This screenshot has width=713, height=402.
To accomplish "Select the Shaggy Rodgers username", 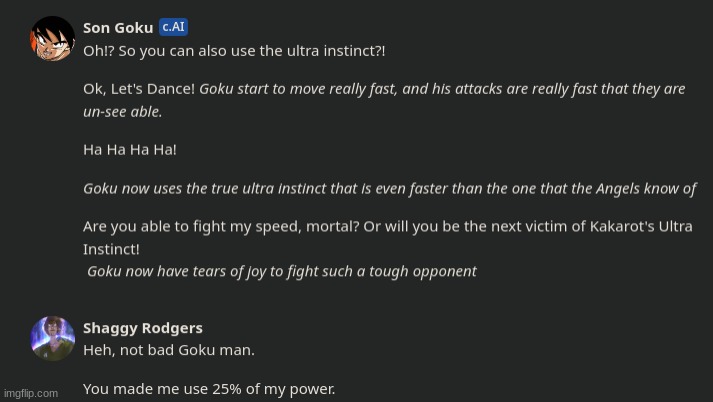I will tap(142, 328).
